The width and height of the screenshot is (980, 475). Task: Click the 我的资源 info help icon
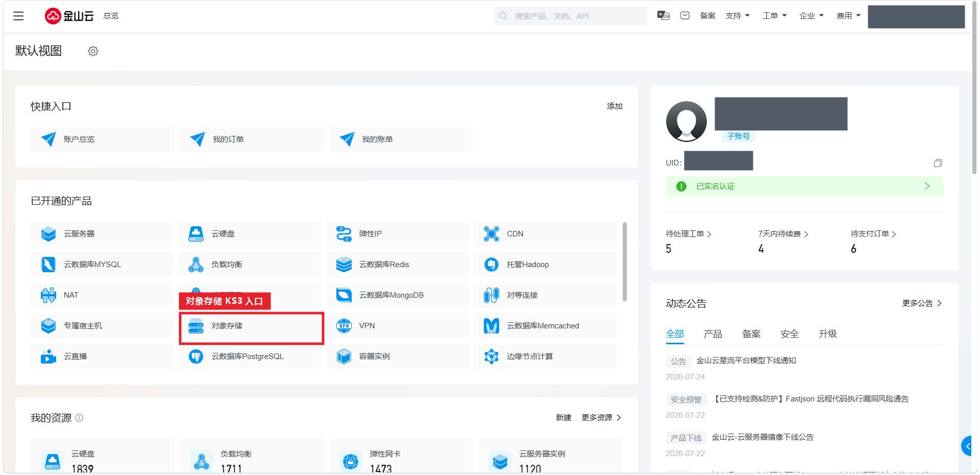(79, 418)
